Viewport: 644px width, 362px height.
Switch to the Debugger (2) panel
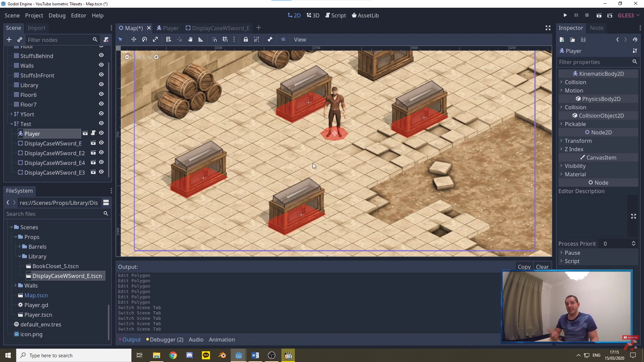click(165, 340)
